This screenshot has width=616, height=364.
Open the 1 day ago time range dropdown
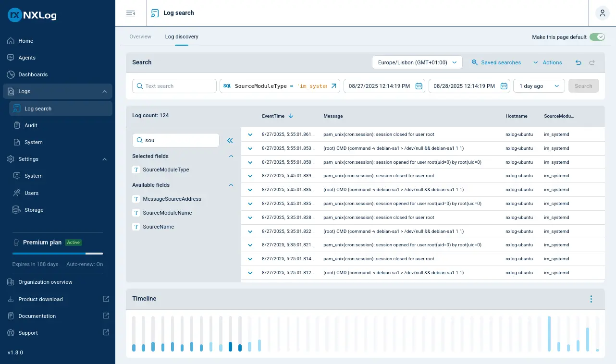(539, 86)
